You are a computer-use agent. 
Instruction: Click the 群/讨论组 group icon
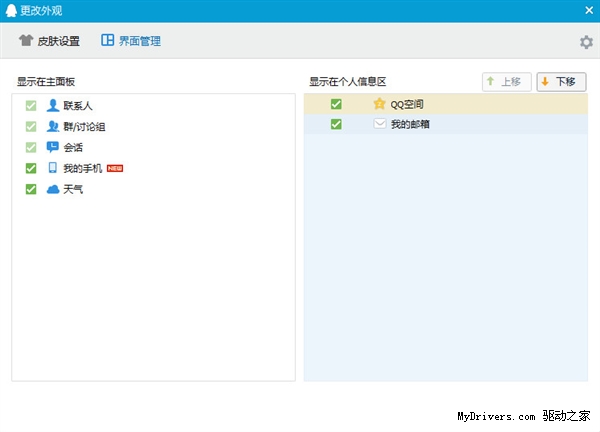click(53, 126)
